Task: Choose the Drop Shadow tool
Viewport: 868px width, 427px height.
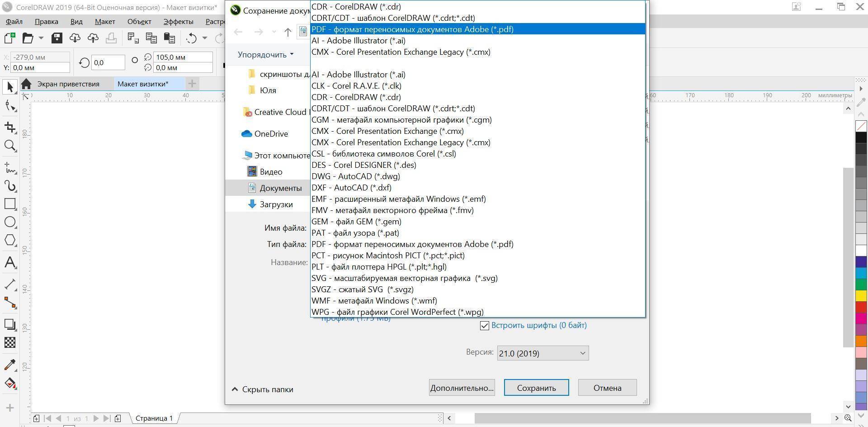Action: pyautogui.click(x=10, y=324)
